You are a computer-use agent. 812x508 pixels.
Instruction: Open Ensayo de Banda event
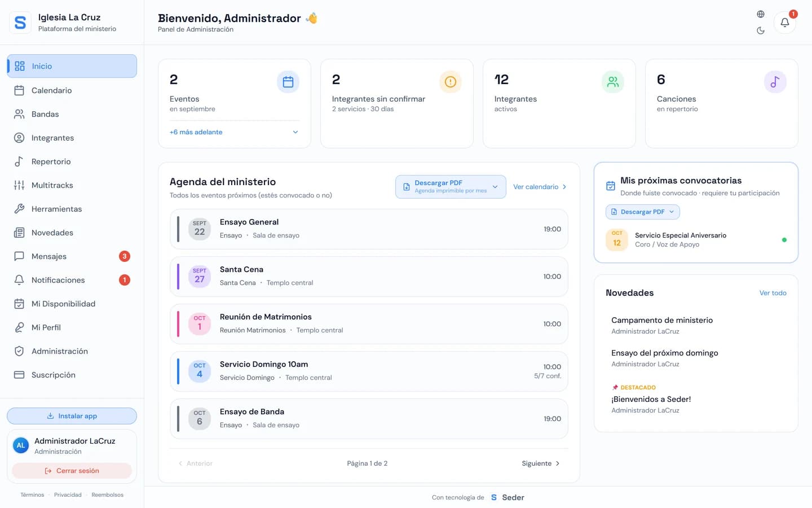point(369,419)
